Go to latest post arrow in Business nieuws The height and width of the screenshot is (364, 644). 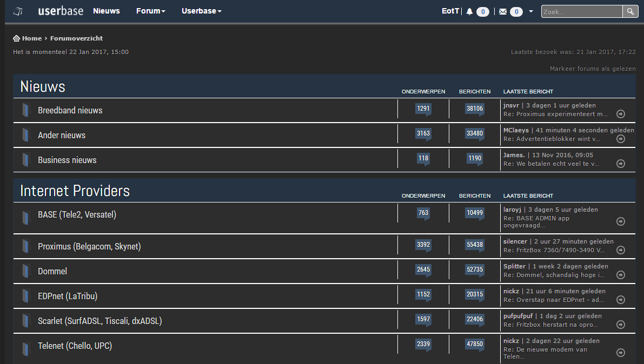click(x=621, y=164)
